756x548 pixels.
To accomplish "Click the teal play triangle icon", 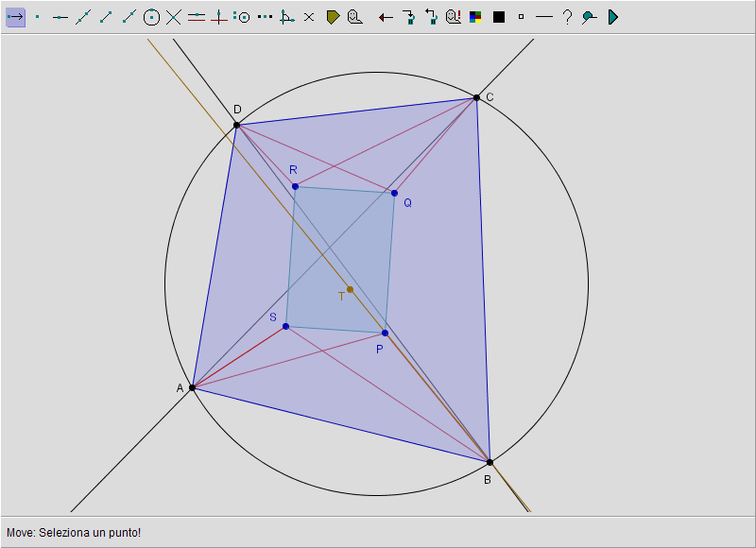I will tap(612, 17).
